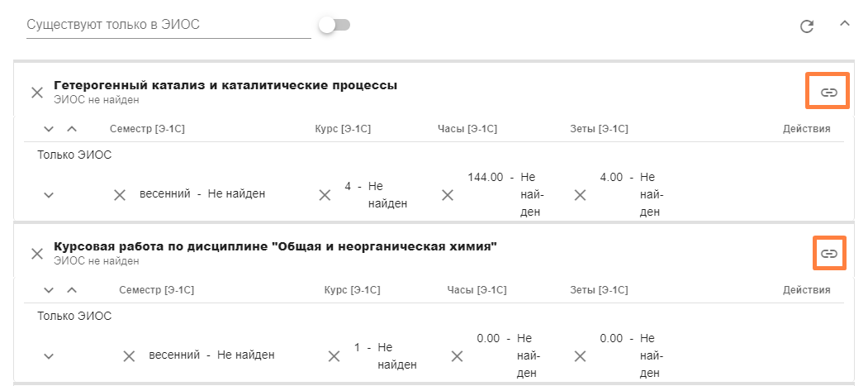Click X icon beside Курсовая работа title
Image resolution: width=868 pixels, height=386 pixels.
(37, 253)
